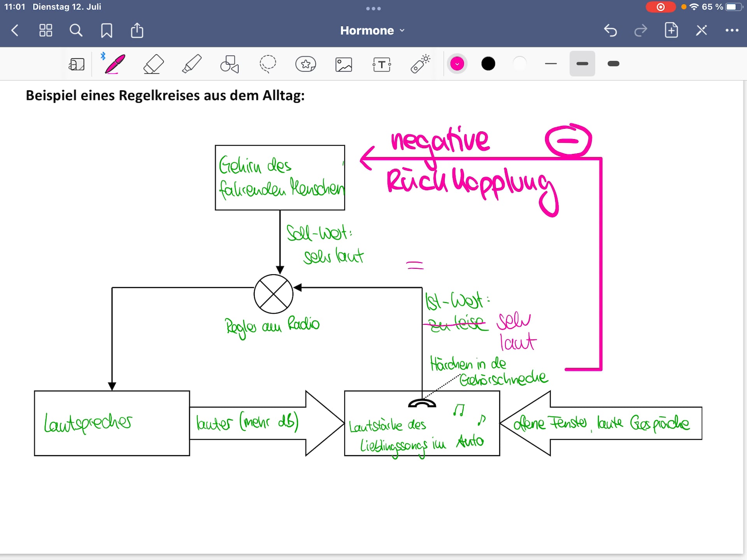Go back with the back arrow
This screenshot has height=560, width=747.
tap(15, 30)
